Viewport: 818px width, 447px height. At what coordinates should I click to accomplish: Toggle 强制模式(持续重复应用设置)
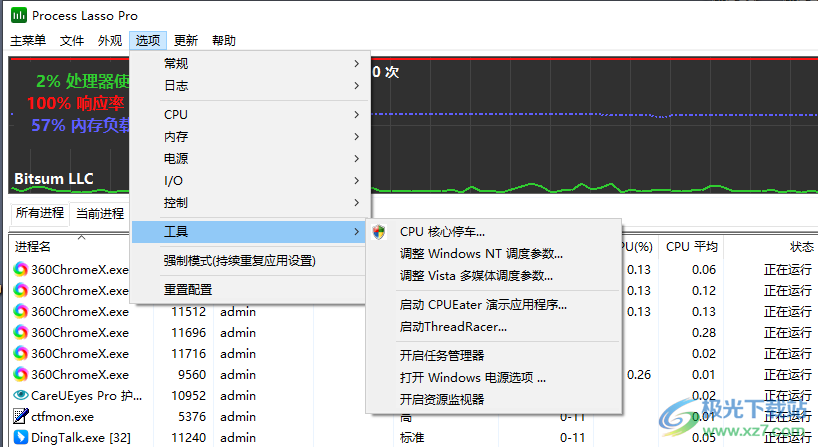[x=249, y=260]
